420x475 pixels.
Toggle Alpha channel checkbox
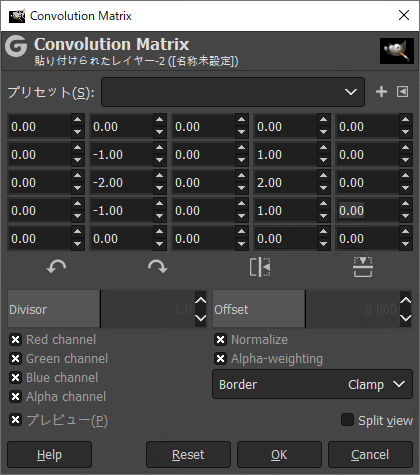click(15, 397)
